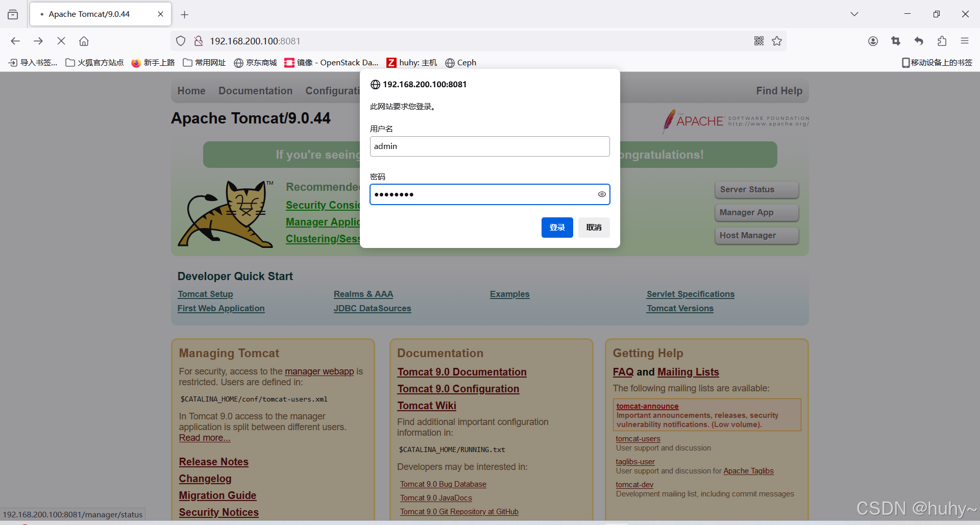This screenshot has height=525, width=980.
Task: Open the 京东商城 bookmark
Action: [x=255, y=62]
